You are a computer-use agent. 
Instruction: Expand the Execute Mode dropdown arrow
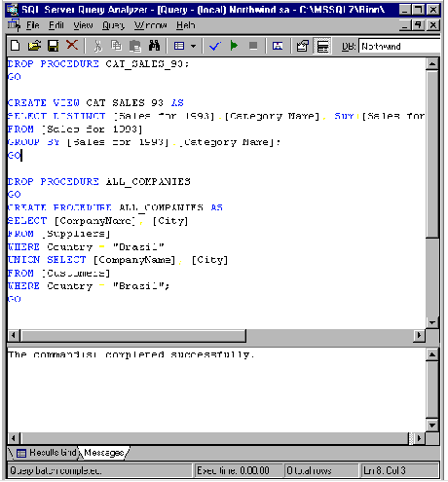(x=193, y=46)
